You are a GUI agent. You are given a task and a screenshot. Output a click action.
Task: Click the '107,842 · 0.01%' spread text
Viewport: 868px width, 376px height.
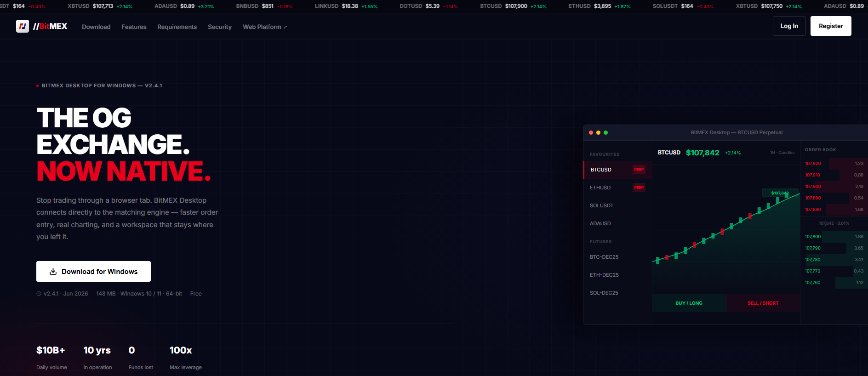click(x=834, y=223)
